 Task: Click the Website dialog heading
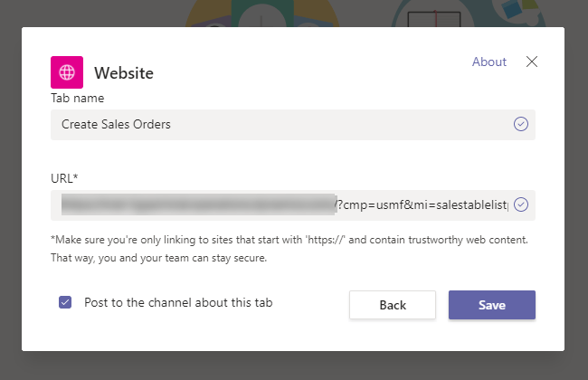point(124,72)
